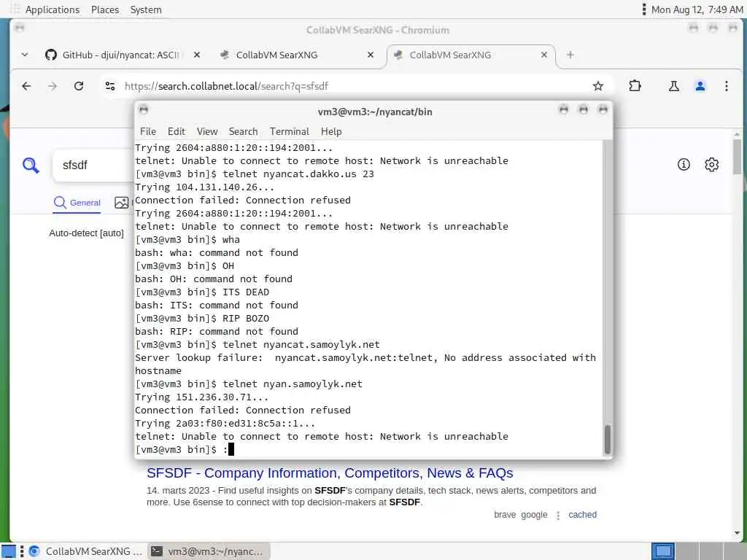747x560 pixels.
Task: Open the Chromium three-dot menu
Action: coord(727,86)
